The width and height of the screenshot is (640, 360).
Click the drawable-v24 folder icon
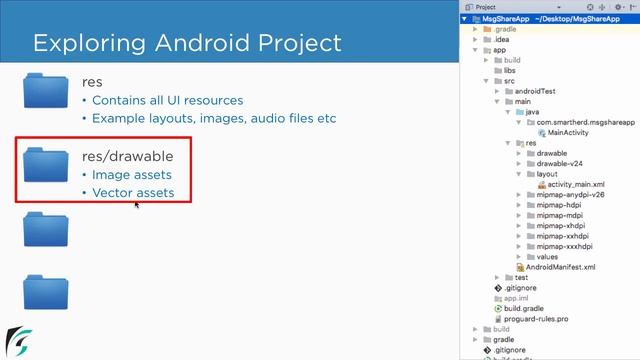click(531, 164)
